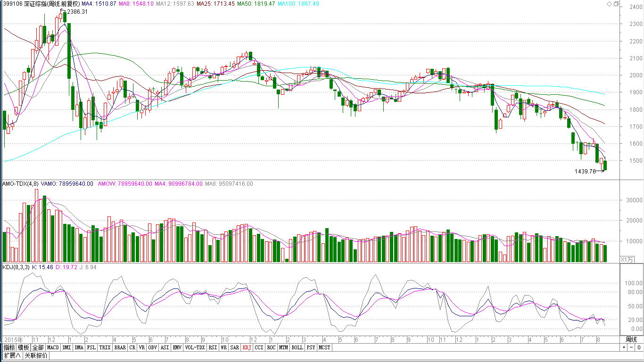Select the MCST indicator tab
Viewport: 644px width, 362px height.
coord(324,347)
